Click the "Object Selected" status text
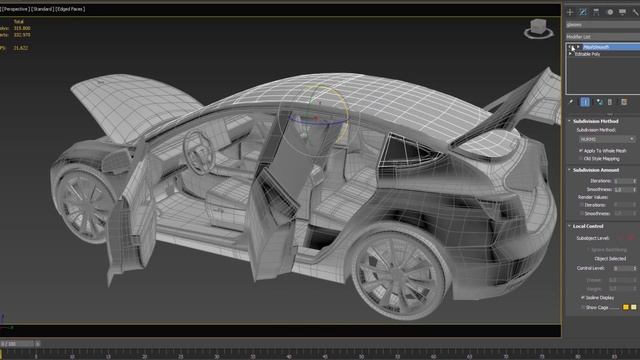The image size is (640, 360). [610, 258]
